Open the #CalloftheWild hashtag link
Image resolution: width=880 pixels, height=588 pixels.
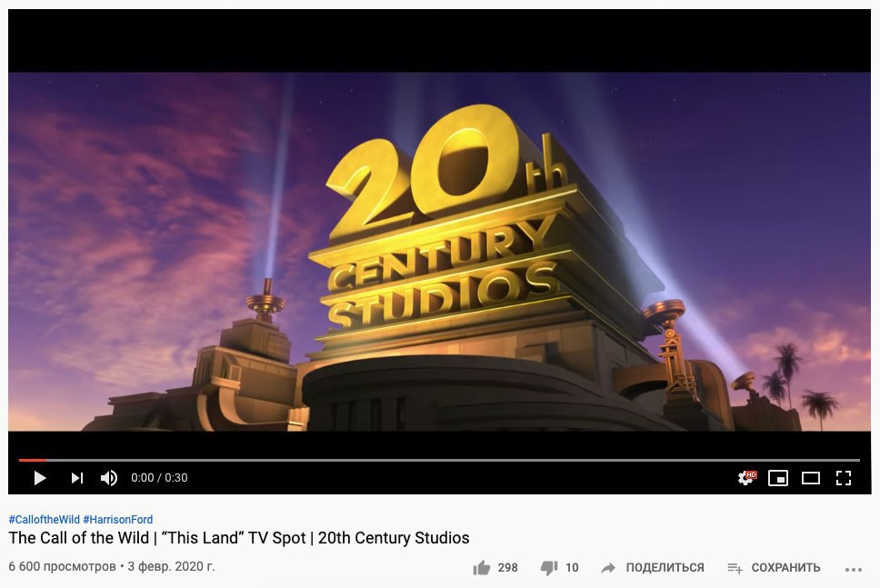(x=45, y=520)
